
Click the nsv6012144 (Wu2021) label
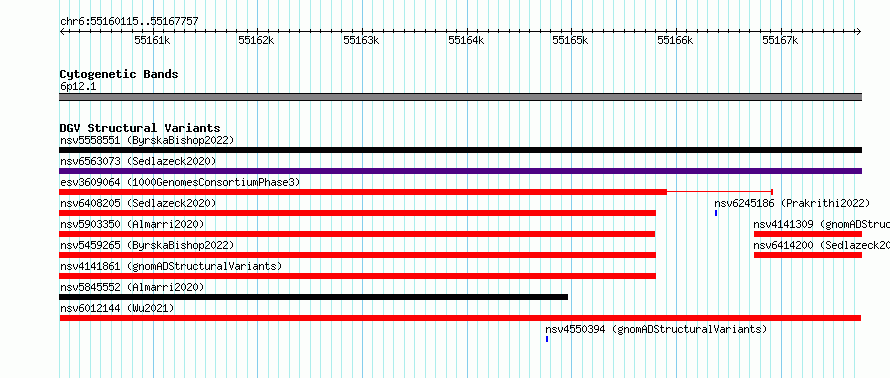point(117,308)
